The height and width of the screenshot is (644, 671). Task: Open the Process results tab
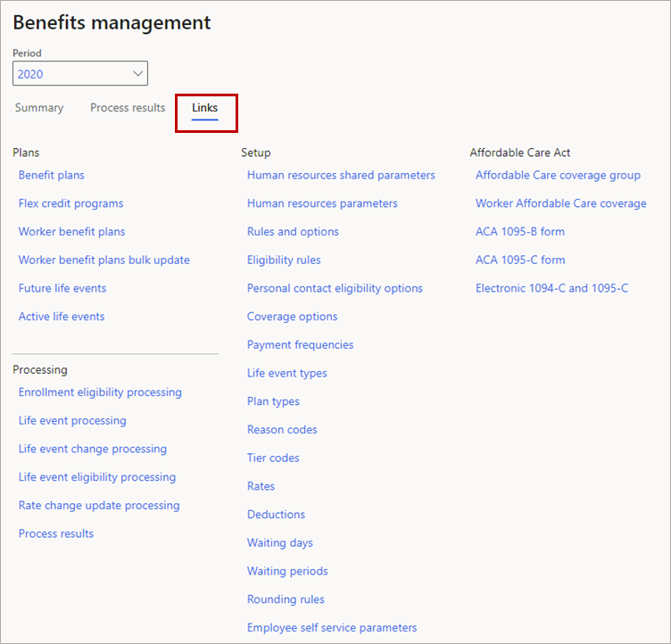128,108
